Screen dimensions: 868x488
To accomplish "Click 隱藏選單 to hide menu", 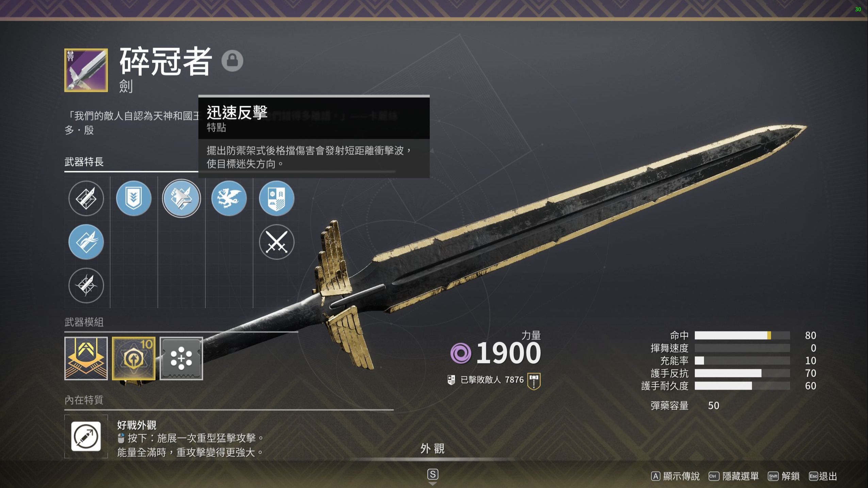I will (734, 476).
